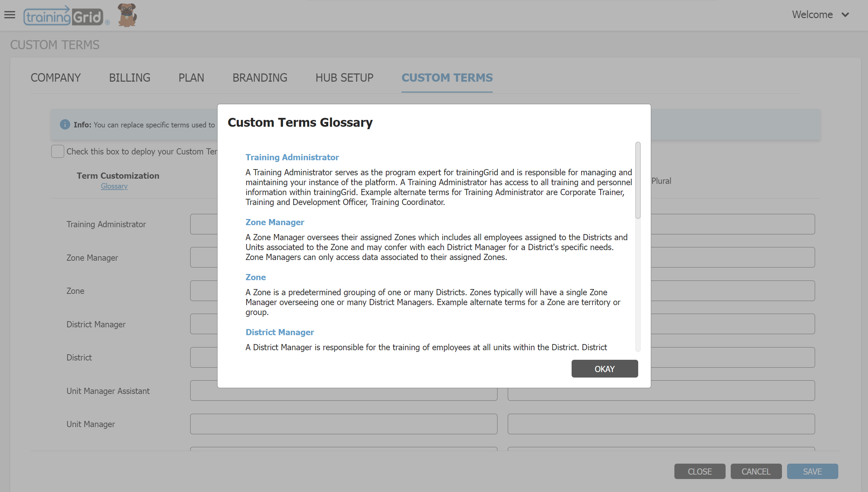Screen dimensions: 868x492
Task: Click the SAVE button
Action: [812, 471]
